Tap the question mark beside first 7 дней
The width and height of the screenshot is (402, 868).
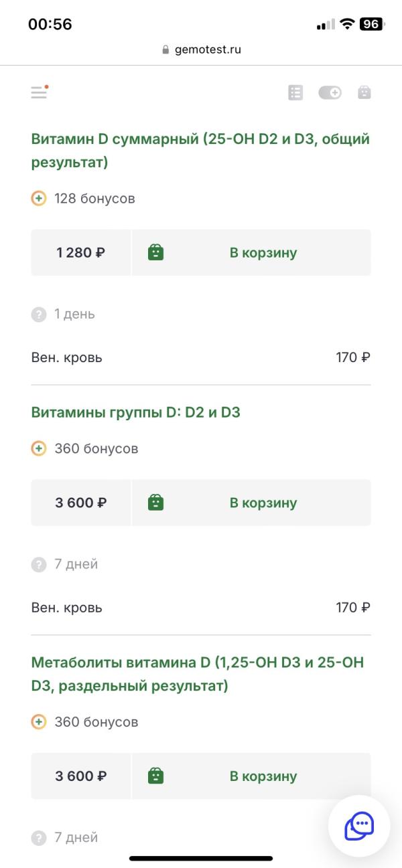(39, 564)
